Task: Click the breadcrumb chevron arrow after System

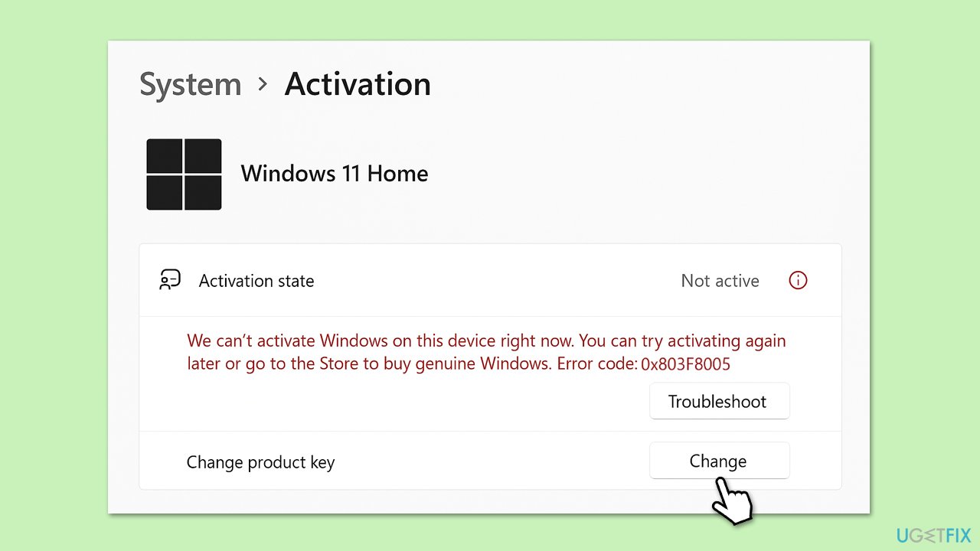Action: (x=263, y=84)
